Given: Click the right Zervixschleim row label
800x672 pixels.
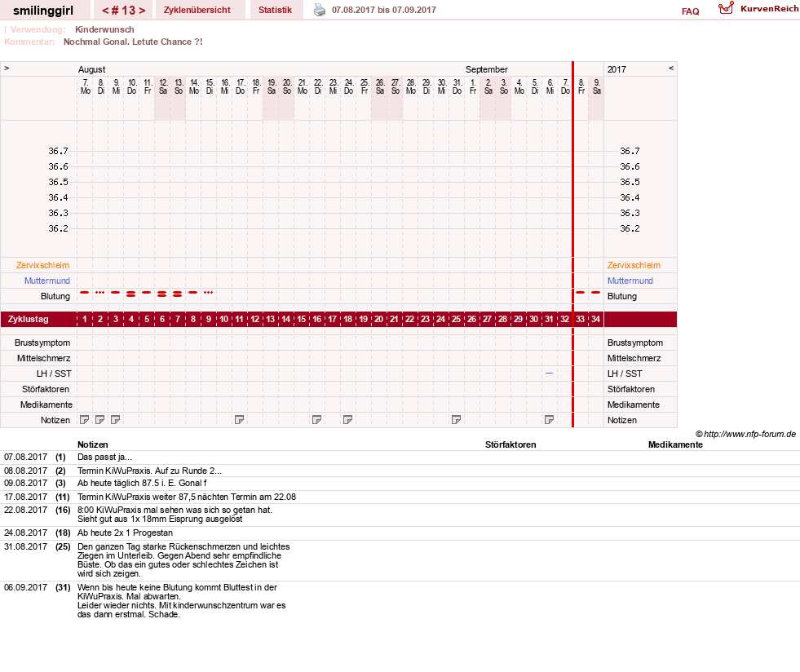Looking at the screenshot, I should pos(634,265).
